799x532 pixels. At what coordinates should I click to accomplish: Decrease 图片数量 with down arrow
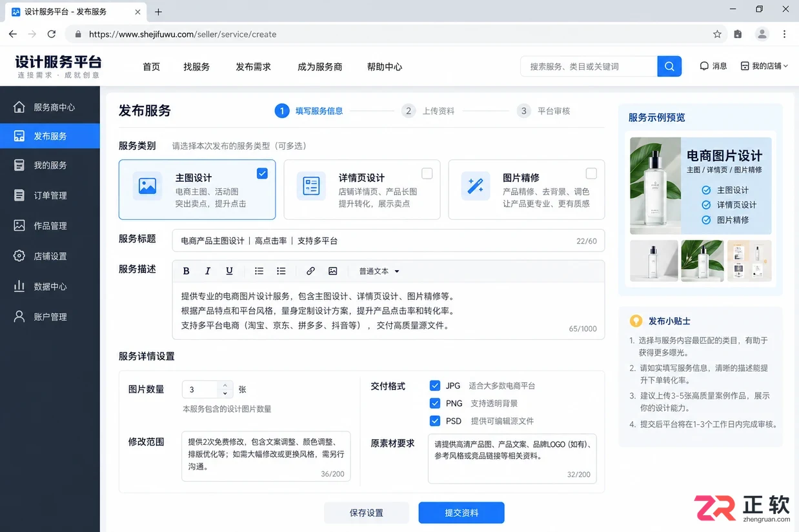point(225,393)
